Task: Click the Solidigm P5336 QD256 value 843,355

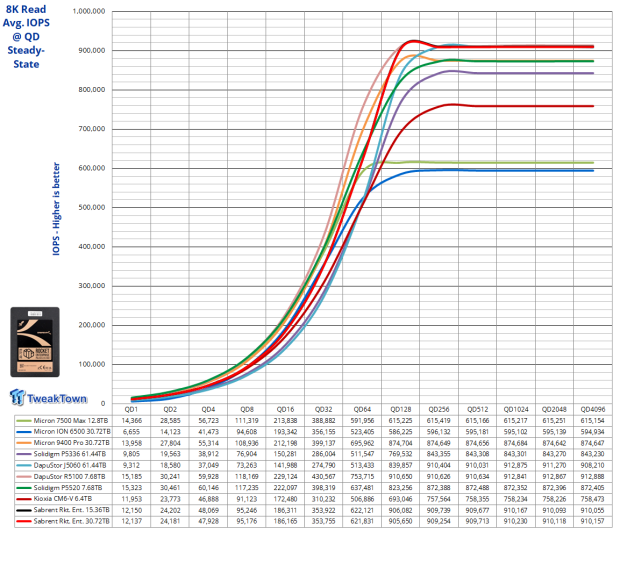Action: click(x=439, y=454)
